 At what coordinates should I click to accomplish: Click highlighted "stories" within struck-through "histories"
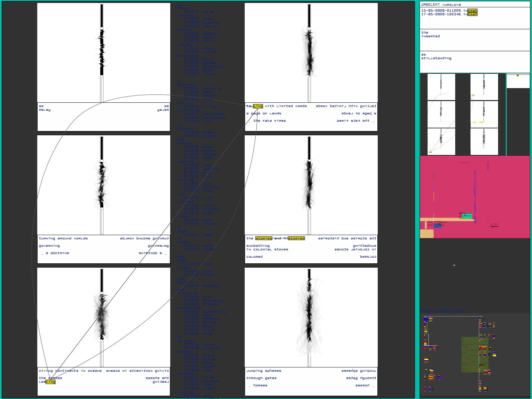click(x=296, y=238)
